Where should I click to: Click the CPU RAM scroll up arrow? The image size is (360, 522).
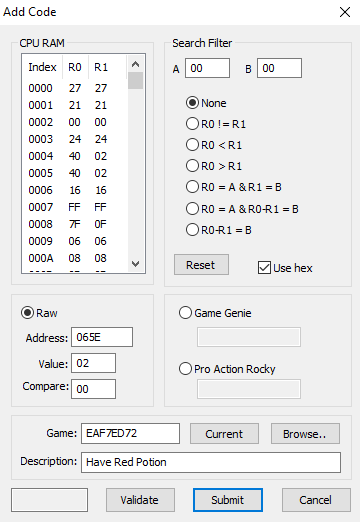[x=135, y=64]
